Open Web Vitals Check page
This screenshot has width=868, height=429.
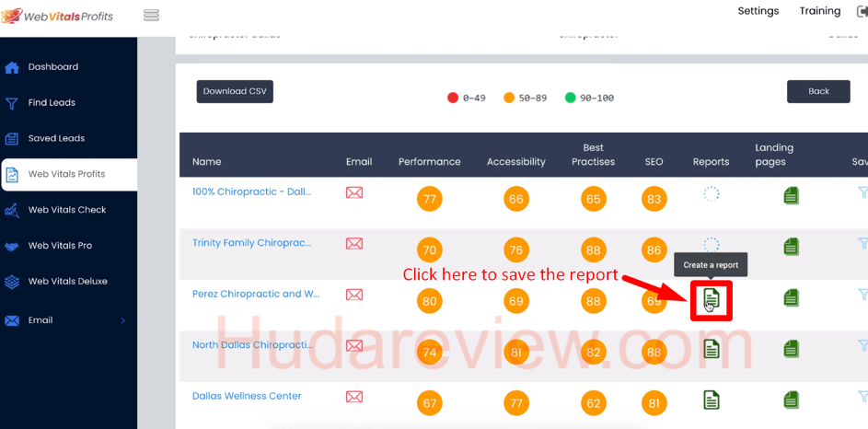click(69, 210)
